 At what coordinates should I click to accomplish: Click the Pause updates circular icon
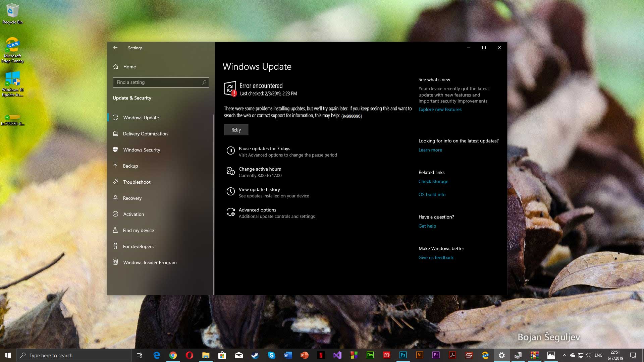pyautogui.click(x=230, y=151)
